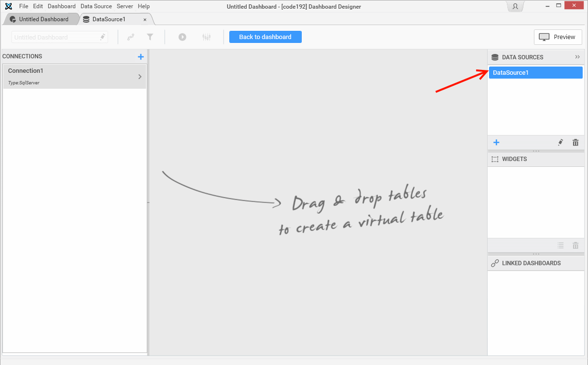588x365 pixels.
Task: Open the File menu
Action: (x=24, y=6)
